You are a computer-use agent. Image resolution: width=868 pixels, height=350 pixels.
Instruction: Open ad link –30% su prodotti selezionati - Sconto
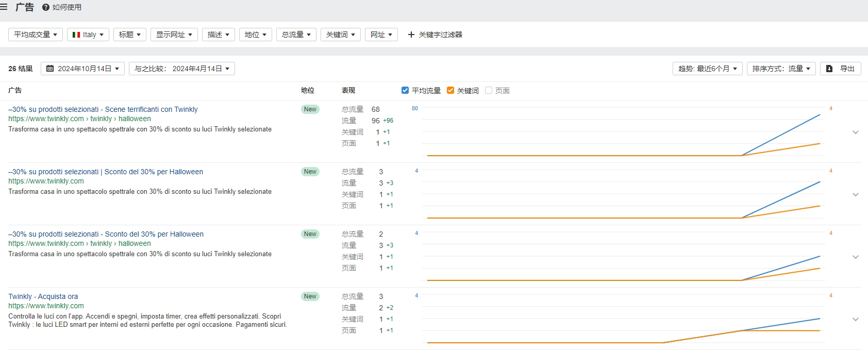click(x=106, y=234)
